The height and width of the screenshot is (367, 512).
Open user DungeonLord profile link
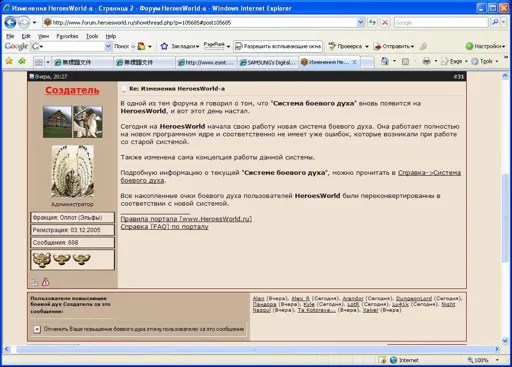point(414,298)
